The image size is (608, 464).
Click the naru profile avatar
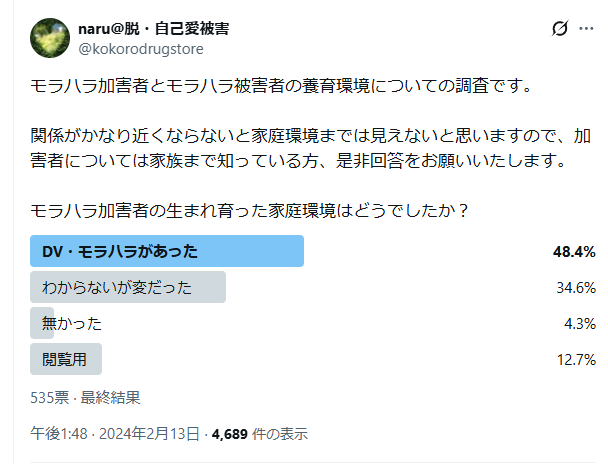click(x=50, y=38)
